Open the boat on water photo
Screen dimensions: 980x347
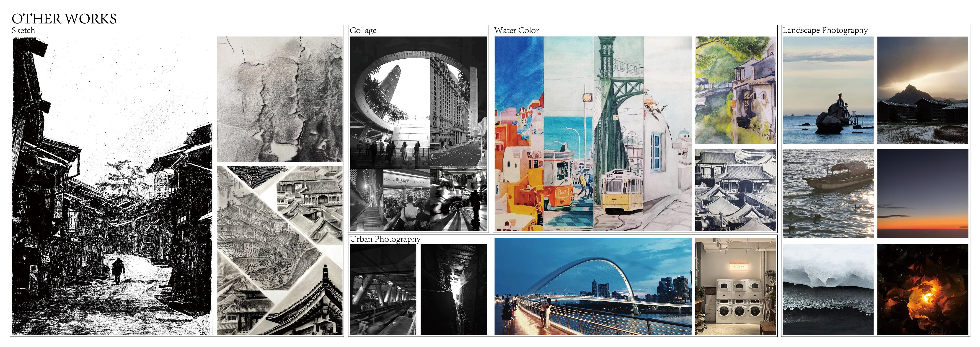pos(828,194)
